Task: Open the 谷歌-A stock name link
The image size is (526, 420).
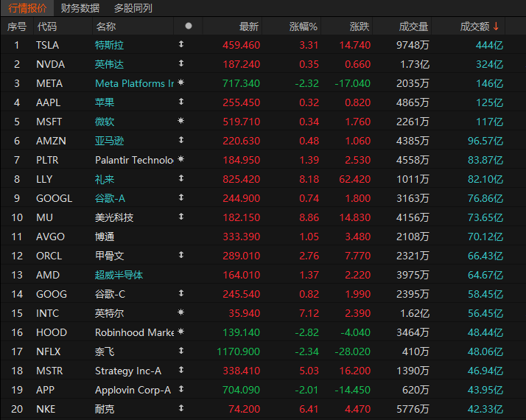Action: [x=110, y=198]
